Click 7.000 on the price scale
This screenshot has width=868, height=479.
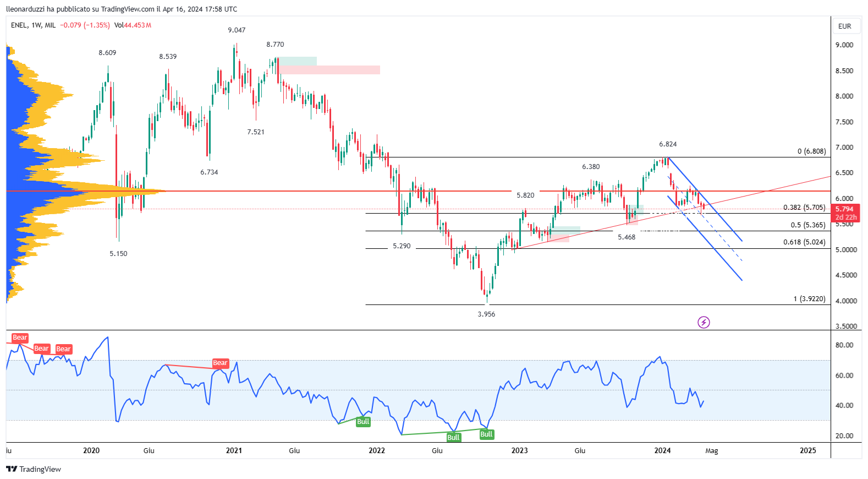coord(844,148)
